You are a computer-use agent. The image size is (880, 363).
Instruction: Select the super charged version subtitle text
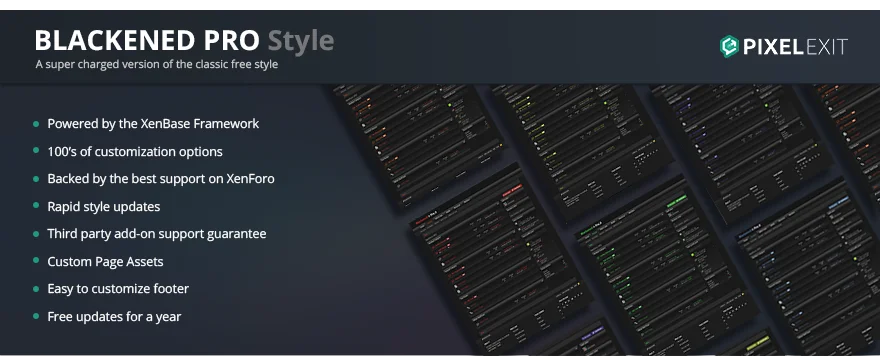(157, 64)
